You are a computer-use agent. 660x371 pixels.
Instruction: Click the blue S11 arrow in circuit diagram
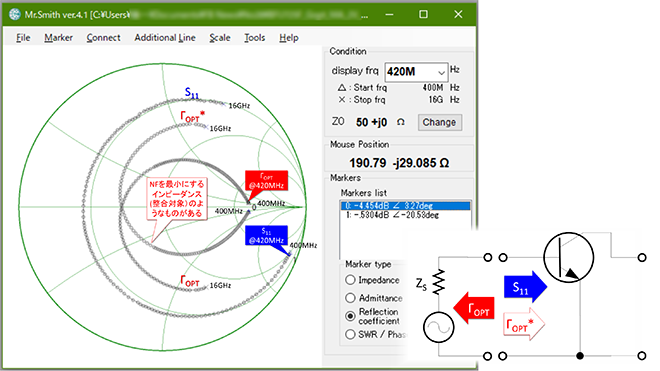tap(525, 287)
